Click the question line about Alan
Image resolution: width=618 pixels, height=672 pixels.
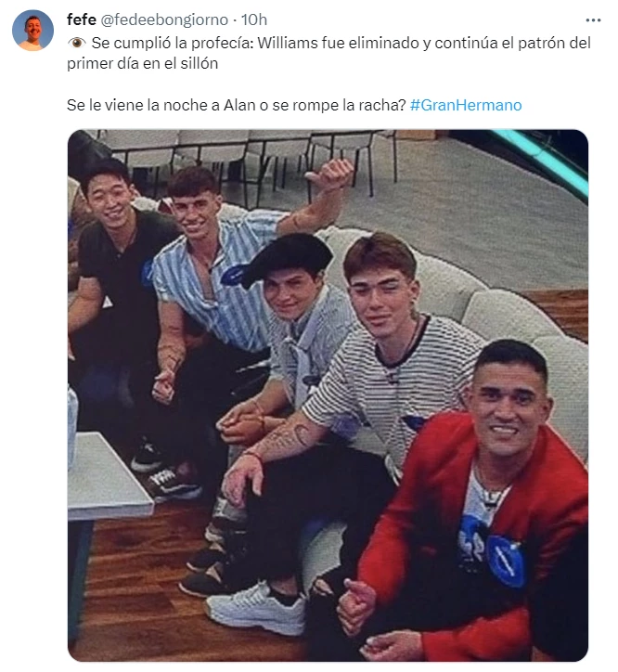tap(236, 105)
